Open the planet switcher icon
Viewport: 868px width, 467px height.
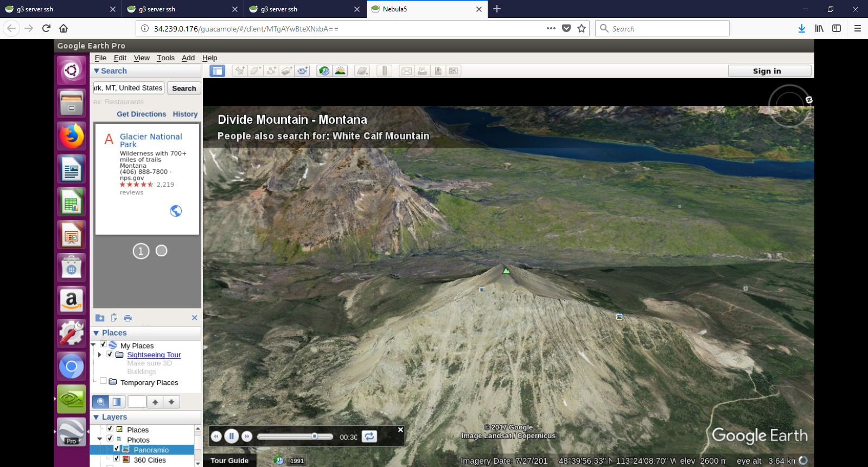pos(362,71)
